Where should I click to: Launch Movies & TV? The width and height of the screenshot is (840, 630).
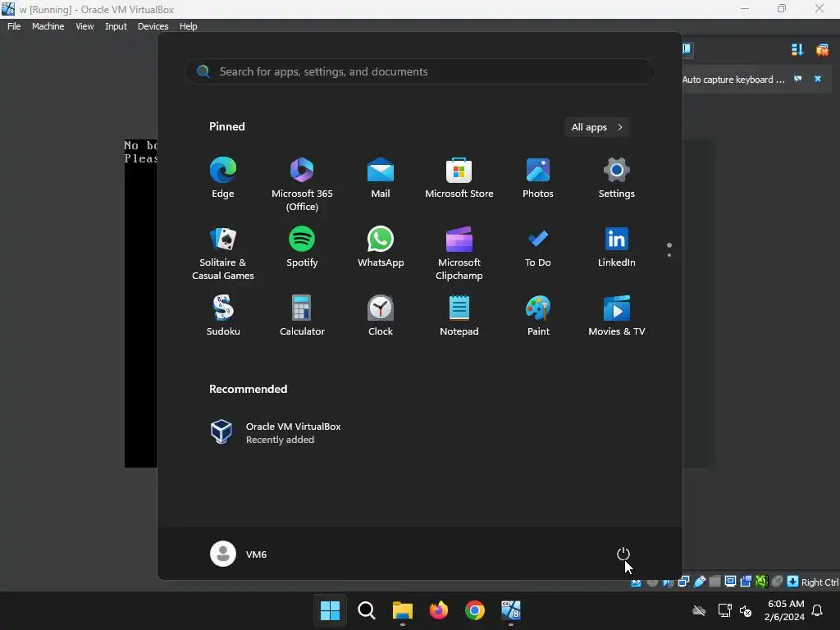(617, 316)
